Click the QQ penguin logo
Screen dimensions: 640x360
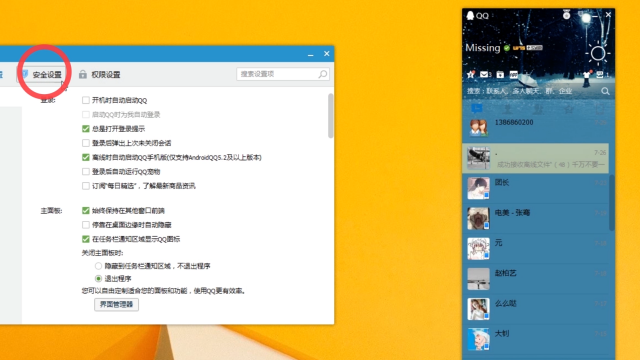click(x=470, y=16)
